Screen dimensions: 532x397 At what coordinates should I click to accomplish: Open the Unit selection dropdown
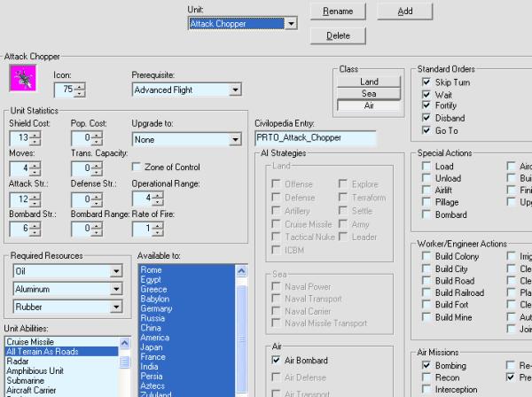(291, 23)
